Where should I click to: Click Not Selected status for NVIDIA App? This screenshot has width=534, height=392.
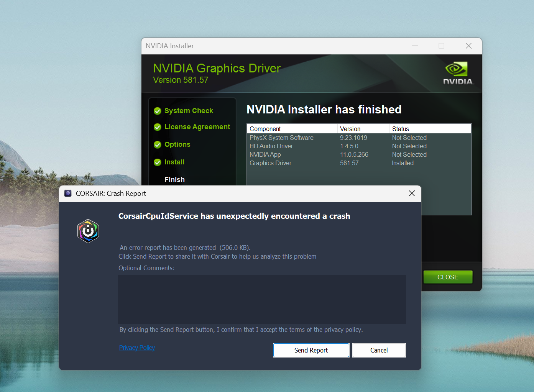point(409,154)
